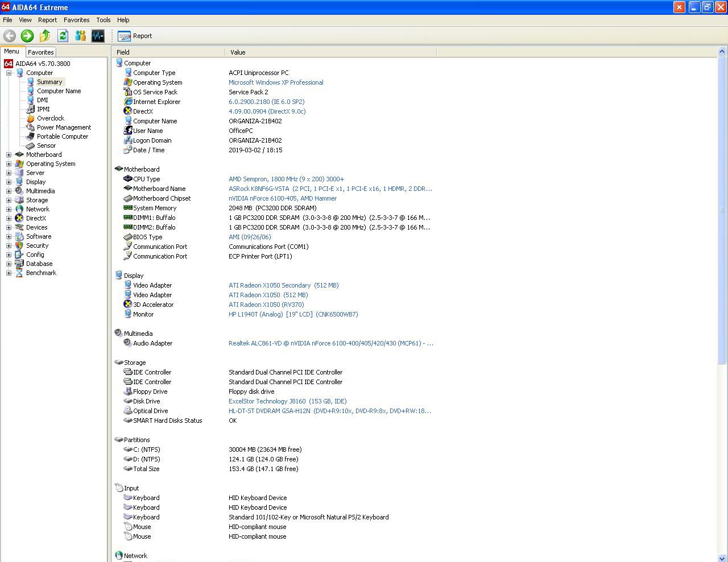
Task: Click the content pane scrollbar thumb
Action: [x=722, y=210]
